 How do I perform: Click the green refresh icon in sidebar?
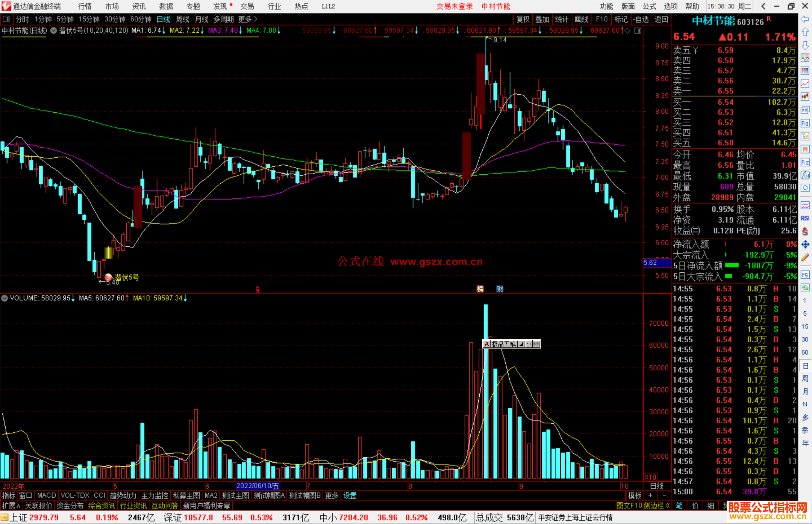point(805,288)
